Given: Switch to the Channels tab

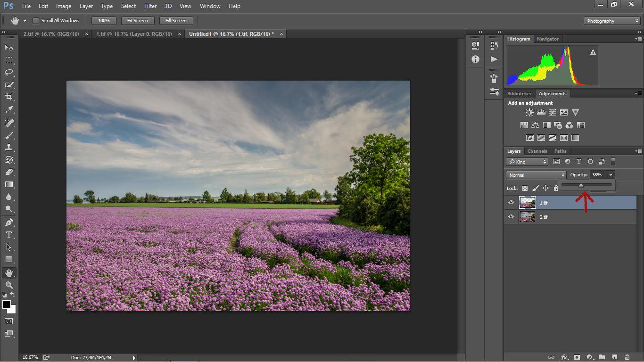Looking at the screenshot, I should [x=537, y=151].
